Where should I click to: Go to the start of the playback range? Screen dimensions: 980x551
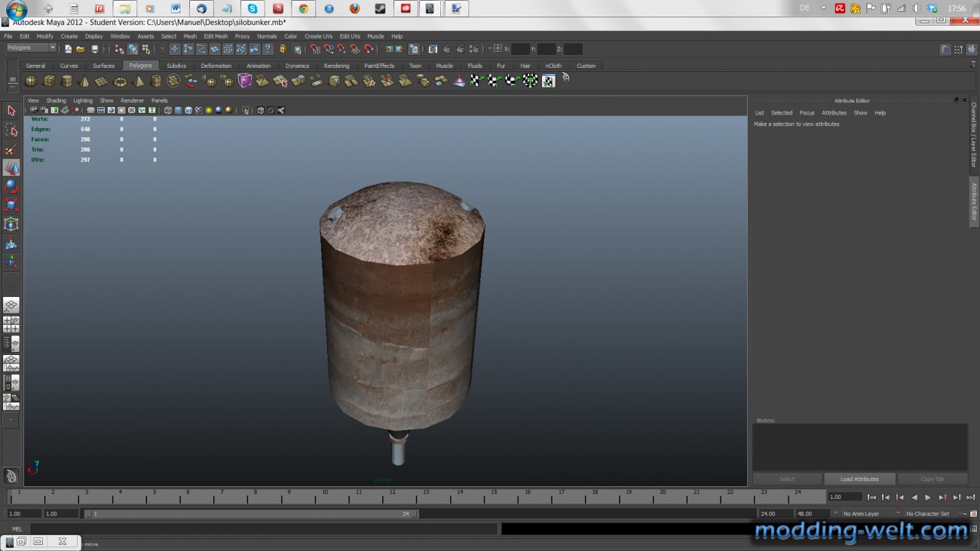point(871,497)
